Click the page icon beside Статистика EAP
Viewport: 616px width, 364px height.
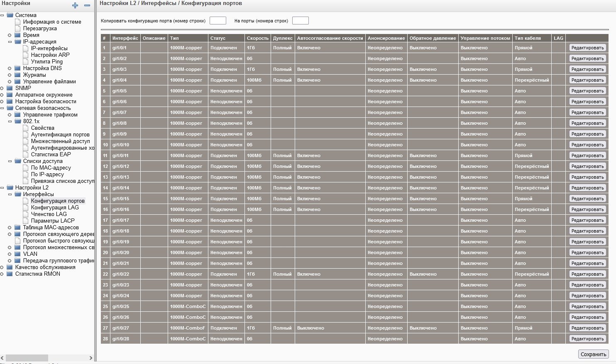tap(26, 154)
